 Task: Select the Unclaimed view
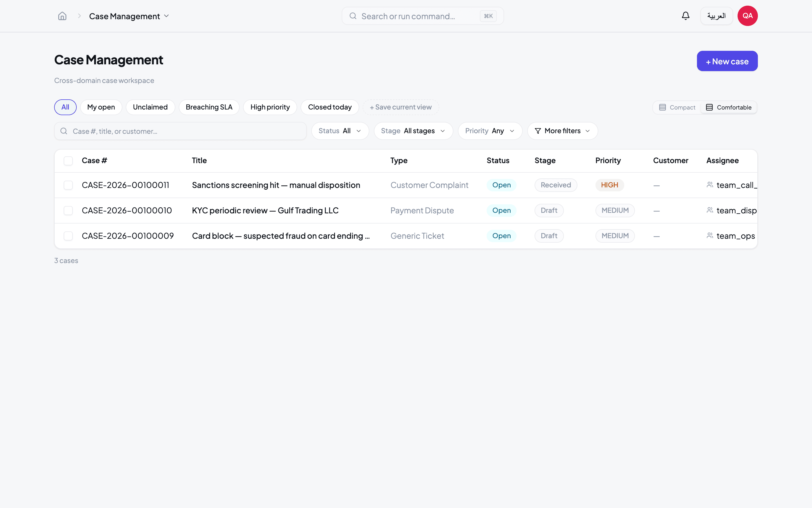(x=150, y=107)
